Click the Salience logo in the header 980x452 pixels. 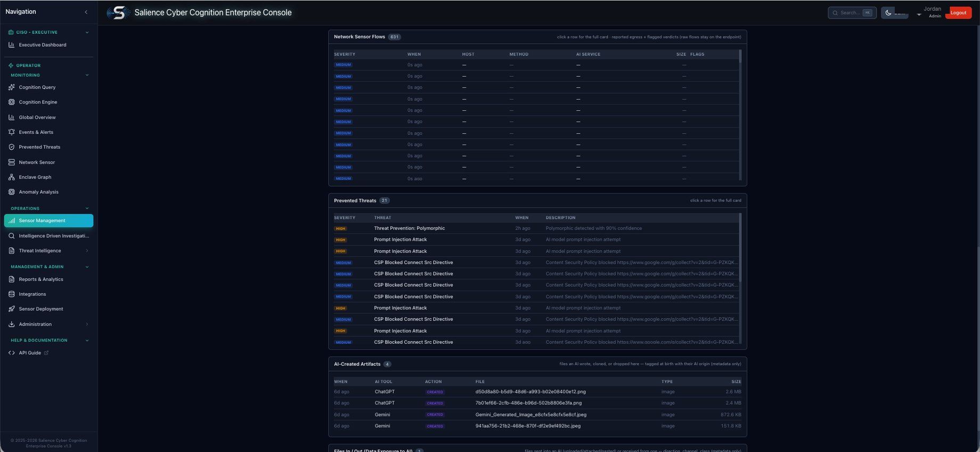click(118, 13)
